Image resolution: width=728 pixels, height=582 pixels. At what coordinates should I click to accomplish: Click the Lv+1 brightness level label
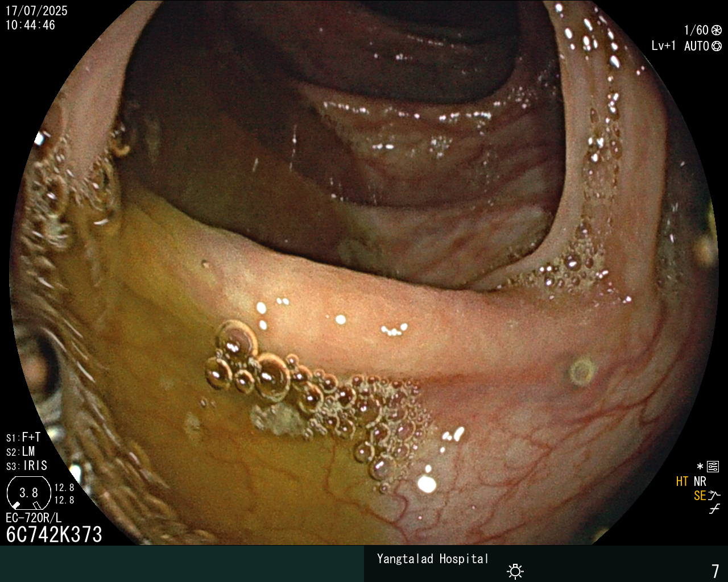click(664, 46)
